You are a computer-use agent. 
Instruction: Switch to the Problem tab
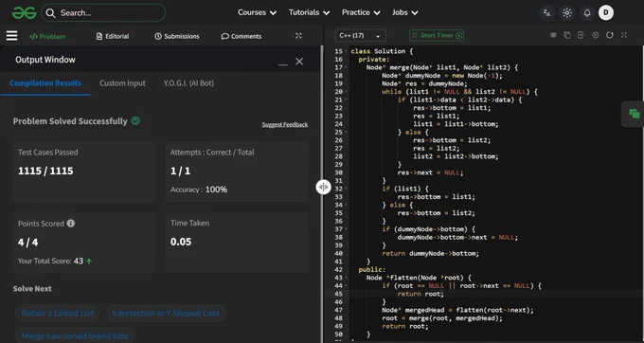coord(47,36)
